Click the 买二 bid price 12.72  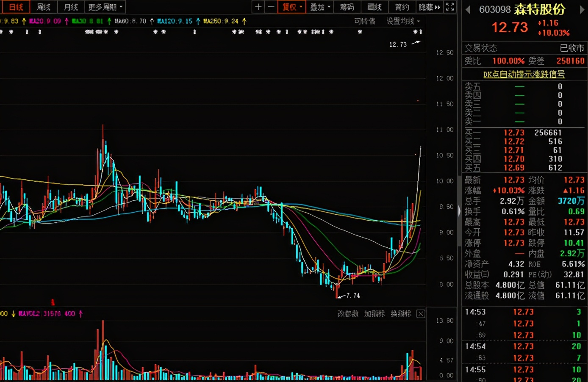coord(514,141)
